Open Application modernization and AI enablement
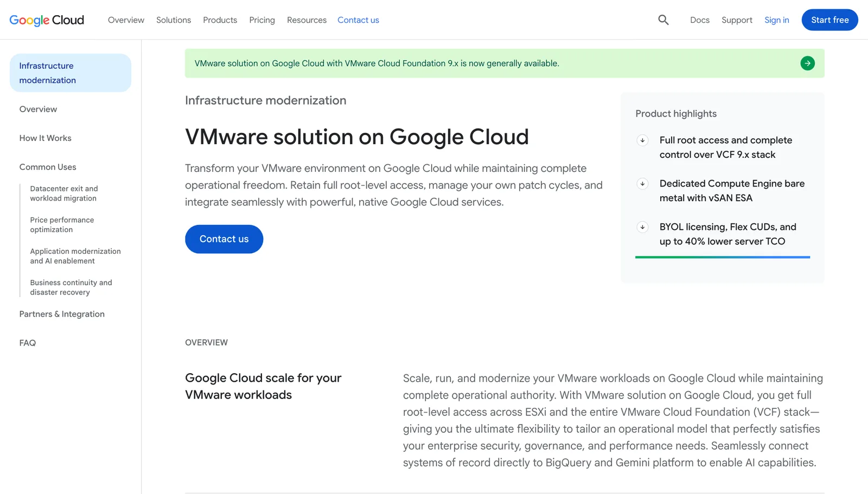The image size is (868, 494). point(75,256)
